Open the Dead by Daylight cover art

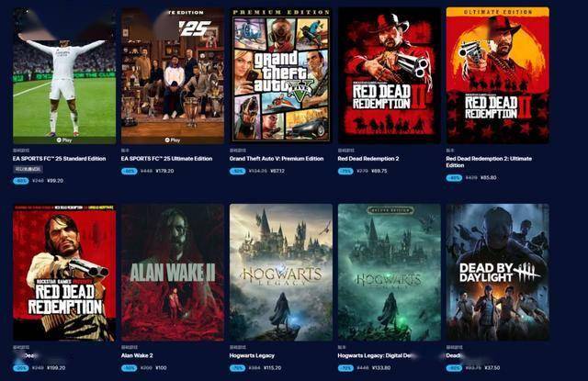(498, 273)
